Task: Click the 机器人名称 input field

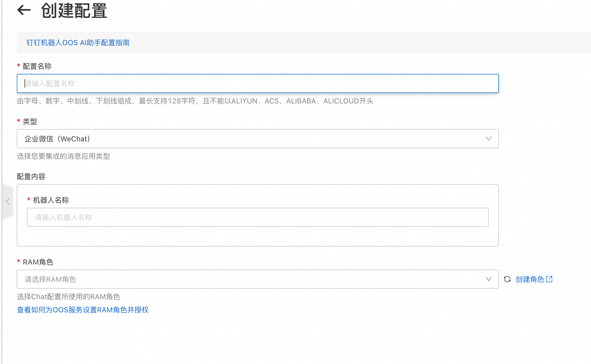Action: click(x=258, y=217)
